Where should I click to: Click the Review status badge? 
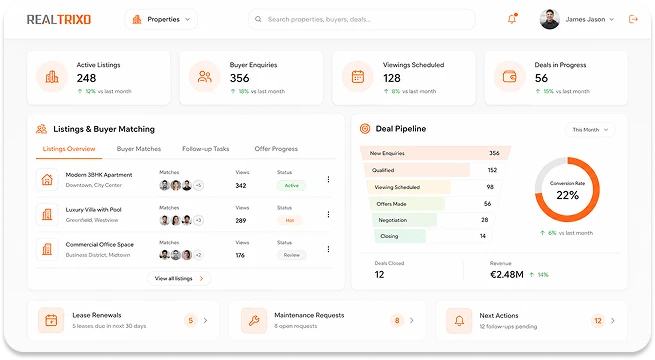292,255
